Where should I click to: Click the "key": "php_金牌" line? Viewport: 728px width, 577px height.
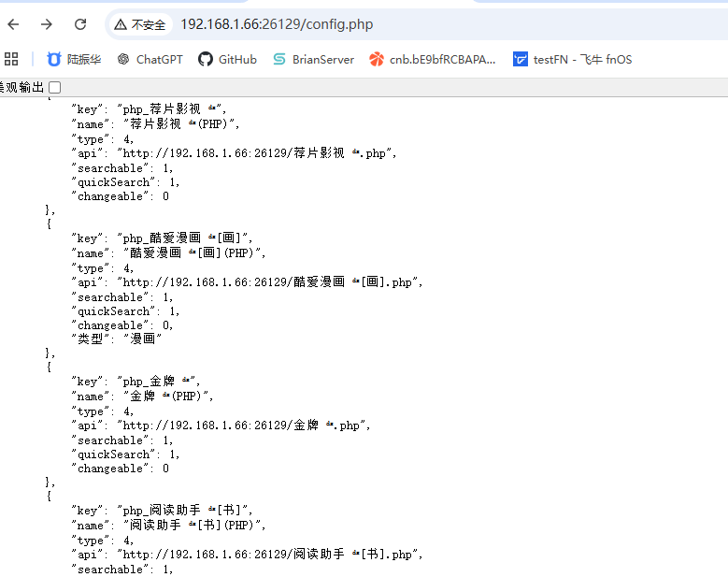135,382
